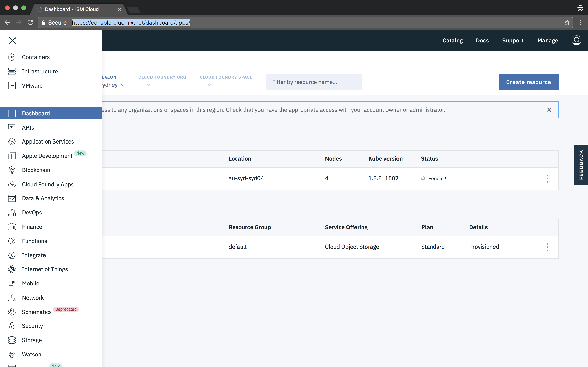Click the Containers icon in sidebar
588x367 pixels.
click(x=12, y=57)
